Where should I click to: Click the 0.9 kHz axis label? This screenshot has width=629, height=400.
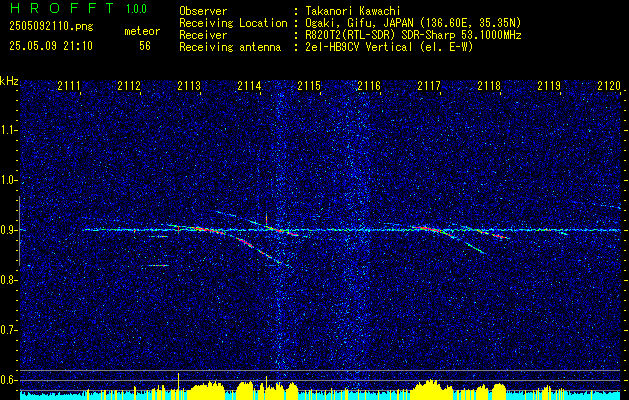[8, 230]
